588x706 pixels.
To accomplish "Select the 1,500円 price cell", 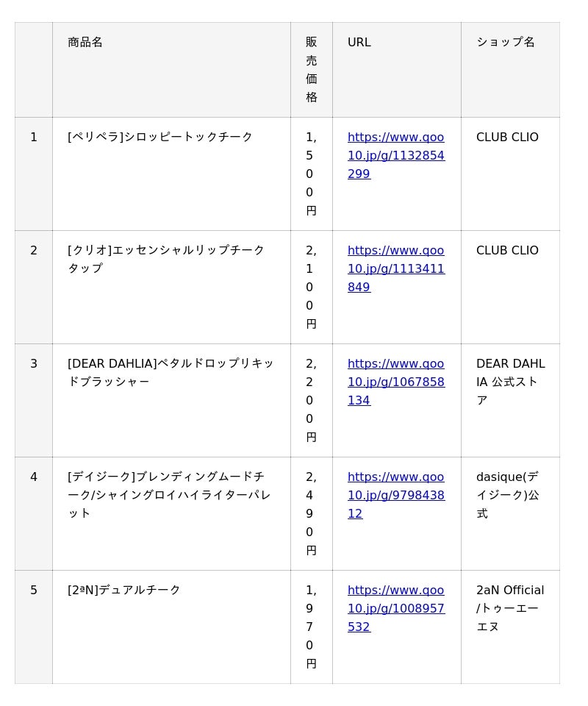I will [x=311, y=174].
